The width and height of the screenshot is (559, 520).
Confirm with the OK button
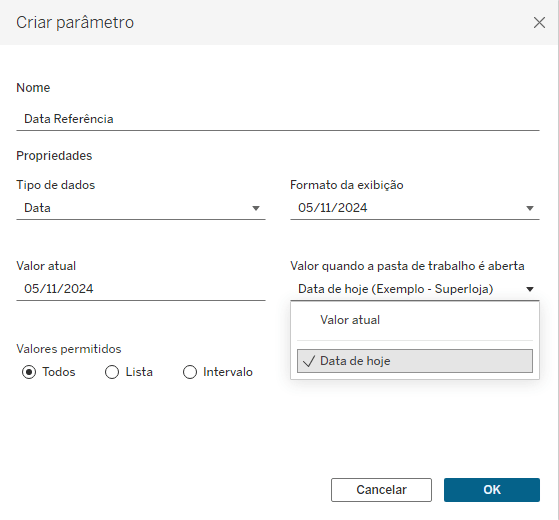[492, 490]
